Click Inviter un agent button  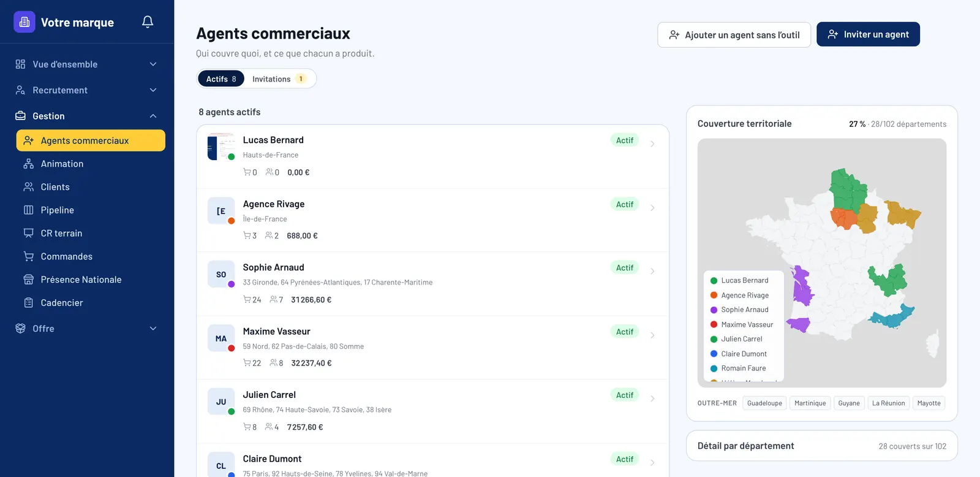[x=868, y=34]
